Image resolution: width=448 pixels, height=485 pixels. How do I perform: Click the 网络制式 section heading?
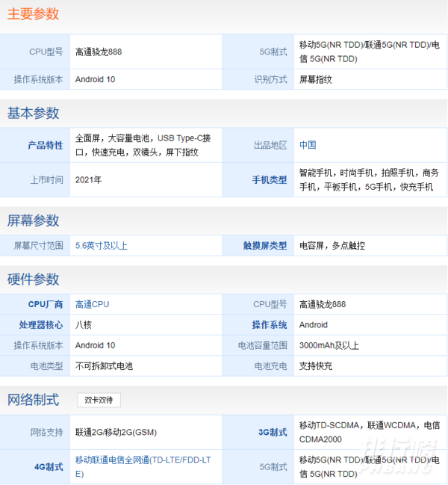[33, 400]
